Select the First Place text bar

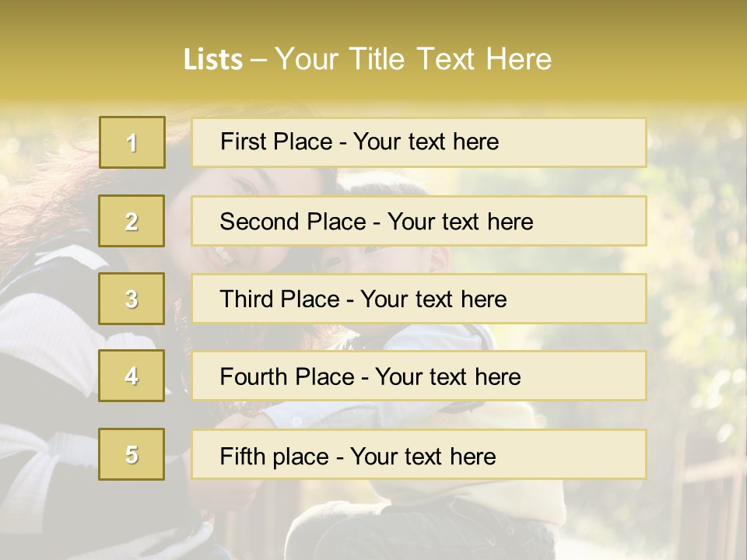(x=419, y=142)
